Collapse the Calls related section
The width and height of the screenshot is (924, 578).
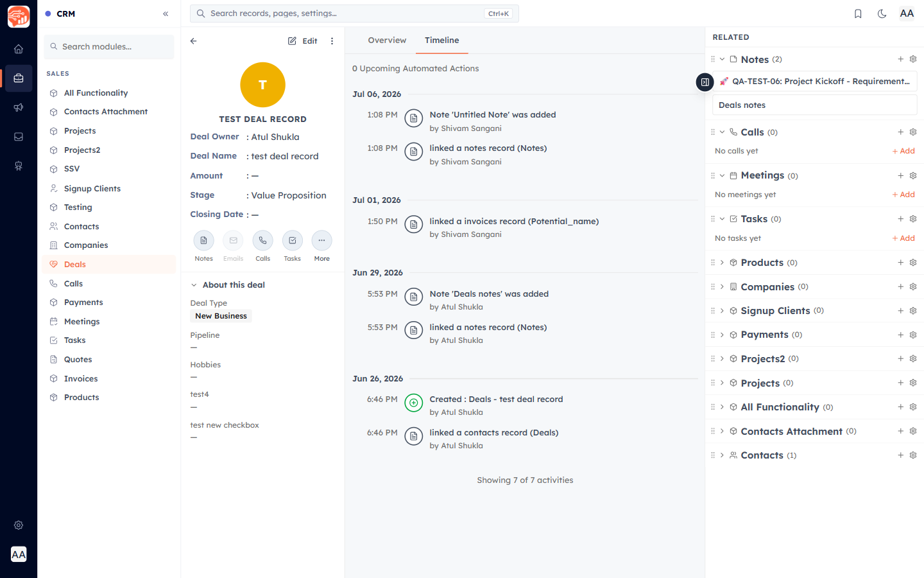(723, 132)
